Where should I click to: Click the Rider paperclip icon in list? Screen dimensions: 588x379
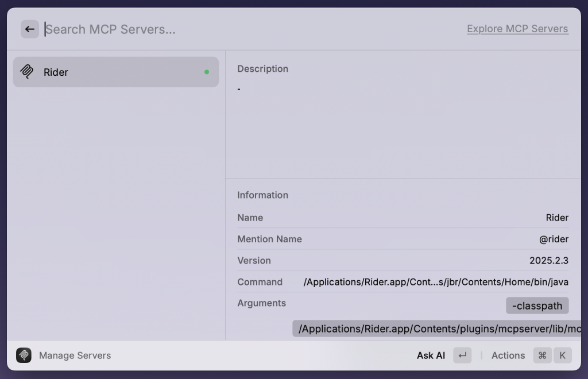tap(27, 72)
